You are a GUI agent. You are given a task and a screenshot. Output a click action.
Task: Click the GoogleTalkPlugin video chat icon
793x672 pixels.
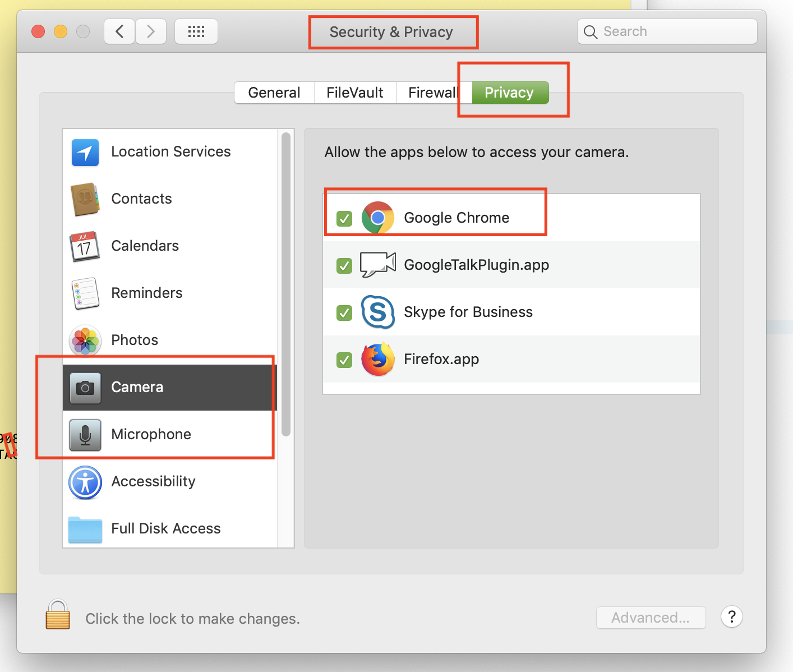coord(378,265)
